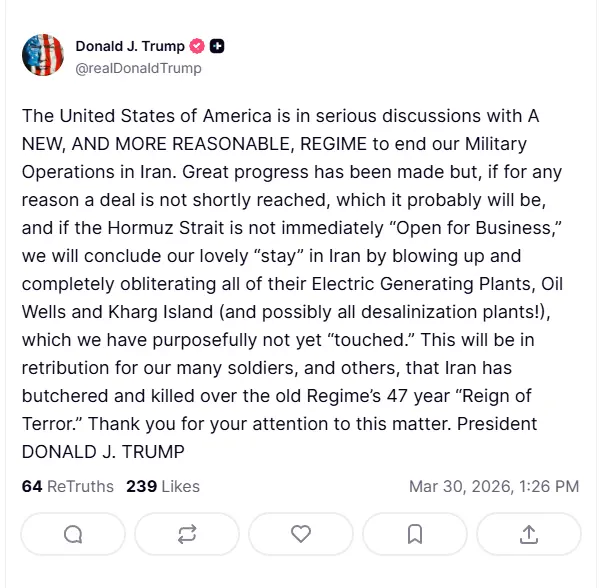The height and width of the screenshot is (588, 614).
Task: Click the red verified badge by the name
Action: pos(198,46)
